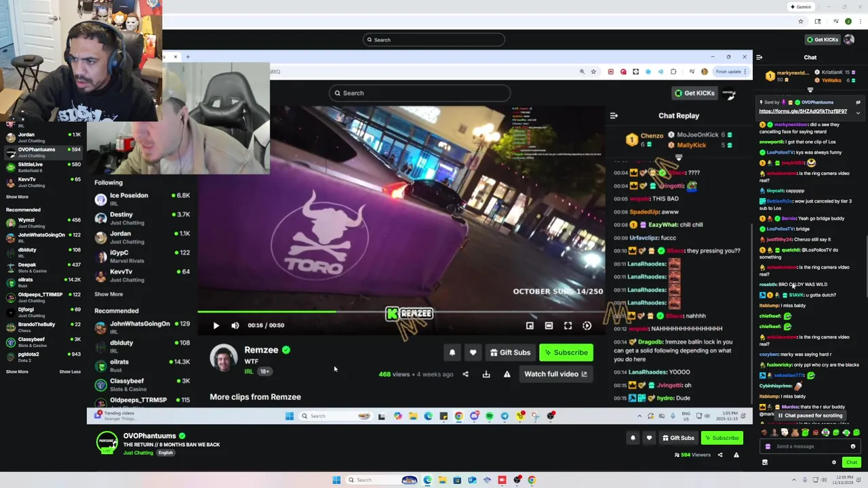The height and width of the screenshot is (488, 868).
Task: Open Destiny channel in inner Following
Action: [142, 218]
